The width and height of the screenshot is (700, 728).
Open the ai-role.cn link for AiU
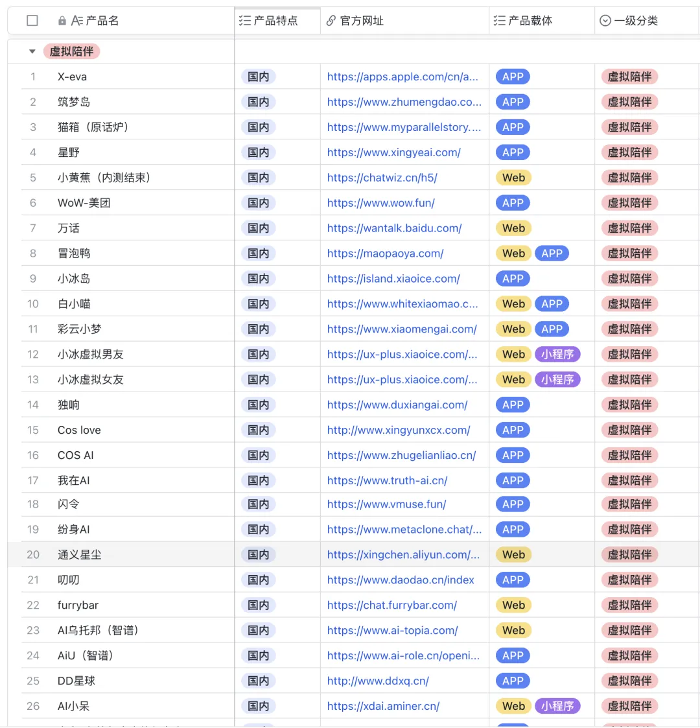click(403, 655)
